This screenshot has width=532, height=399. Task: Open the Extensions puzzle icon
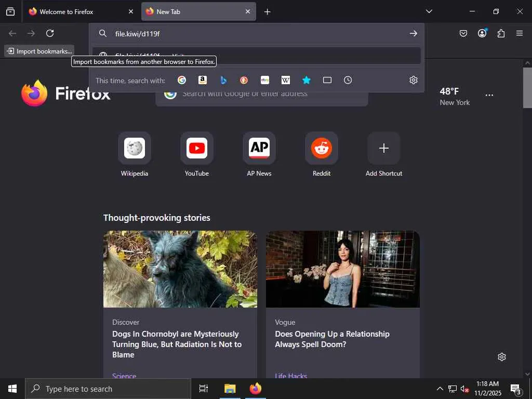pos(501,33)
